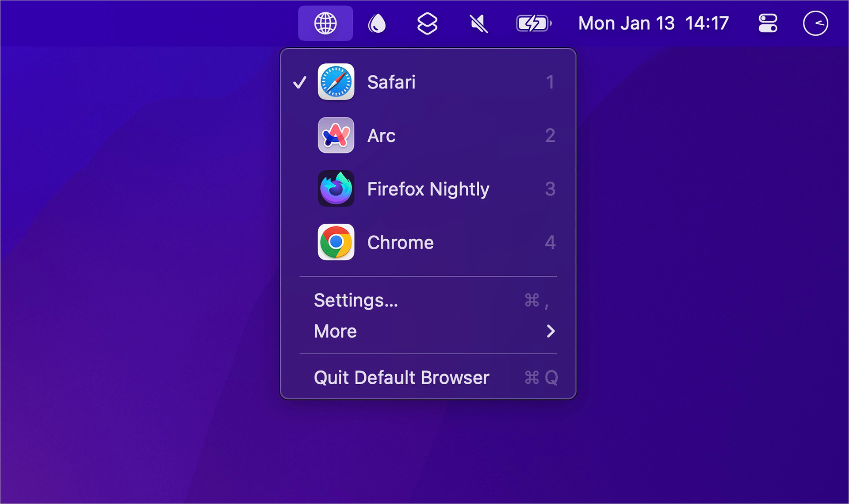
Task: Click the Arc browser app icon
Action: [x=336, y=135]
